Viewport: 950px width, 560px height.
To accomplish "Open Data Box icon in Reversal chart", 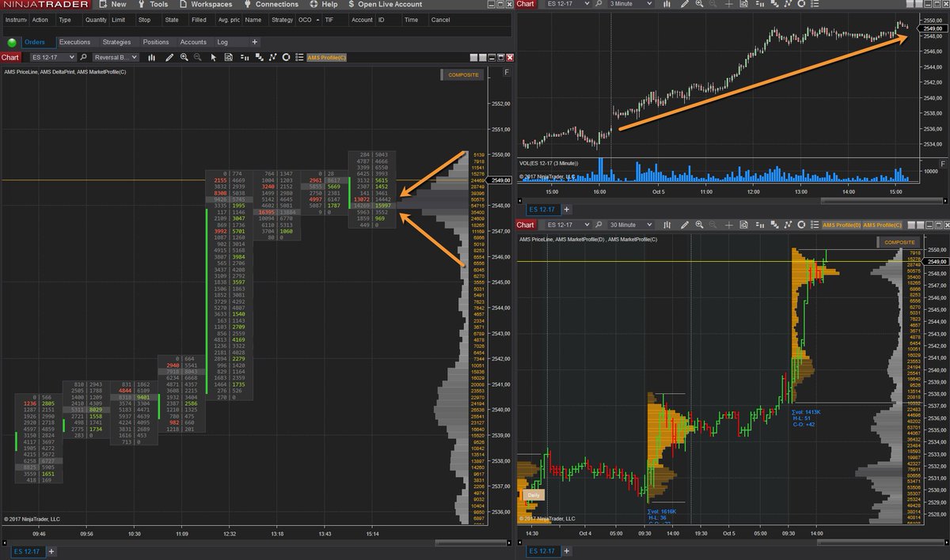I will click(229, 57).
